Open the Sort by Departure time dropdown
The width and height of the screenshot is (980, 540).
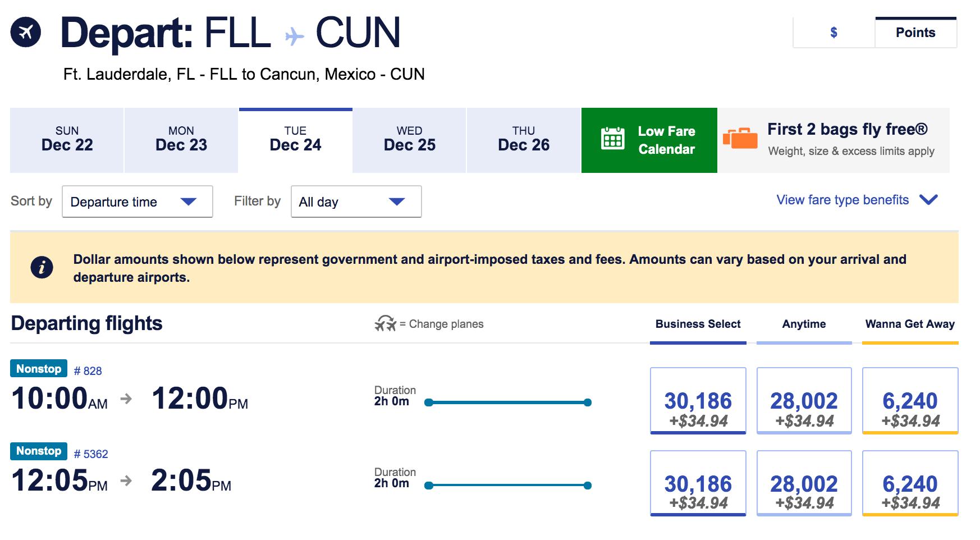(137, 202)
